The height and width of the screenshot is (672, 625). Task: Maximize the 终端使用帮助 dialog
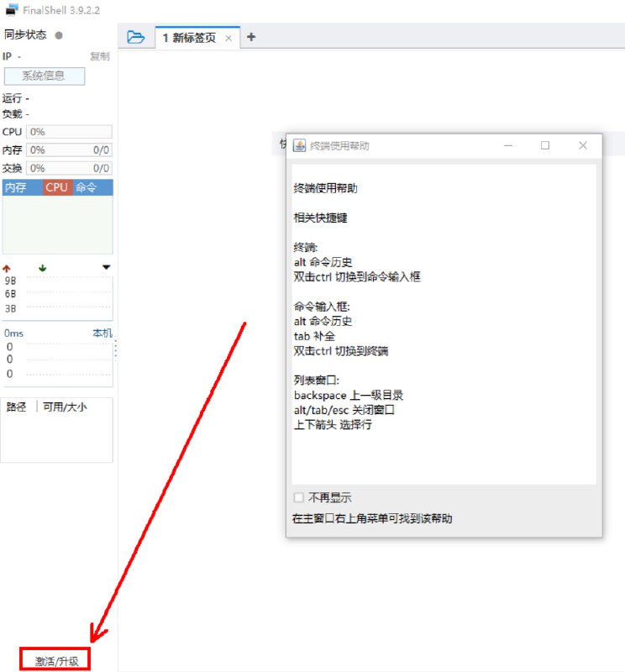(544, 145)
